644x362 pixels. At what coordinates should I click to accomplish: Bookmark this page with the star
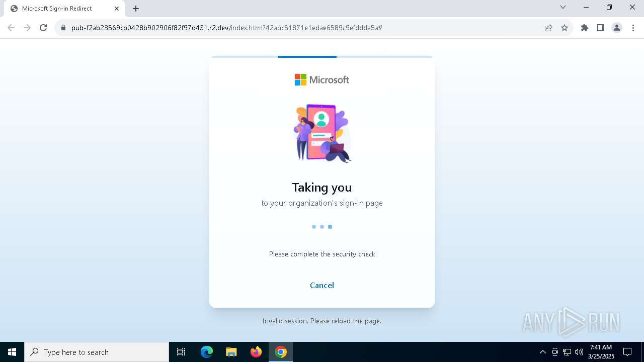(565, 28)
